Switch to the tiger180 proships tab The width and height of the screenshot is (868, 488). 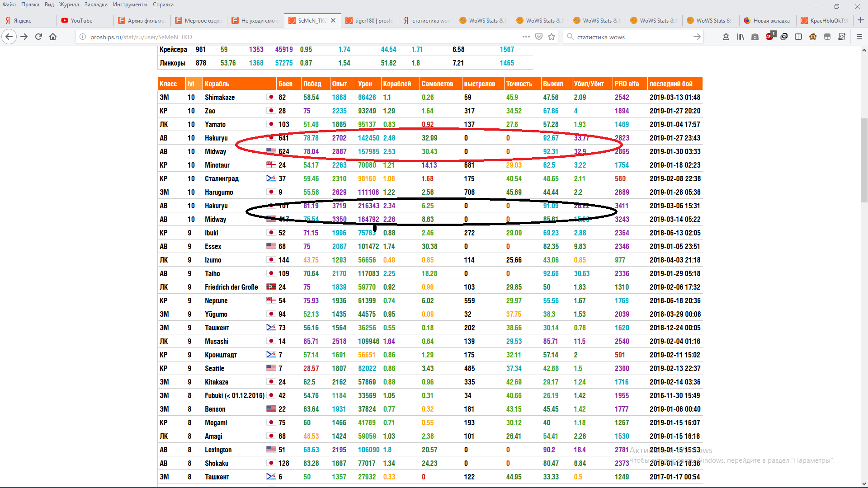tap(370, 20)
